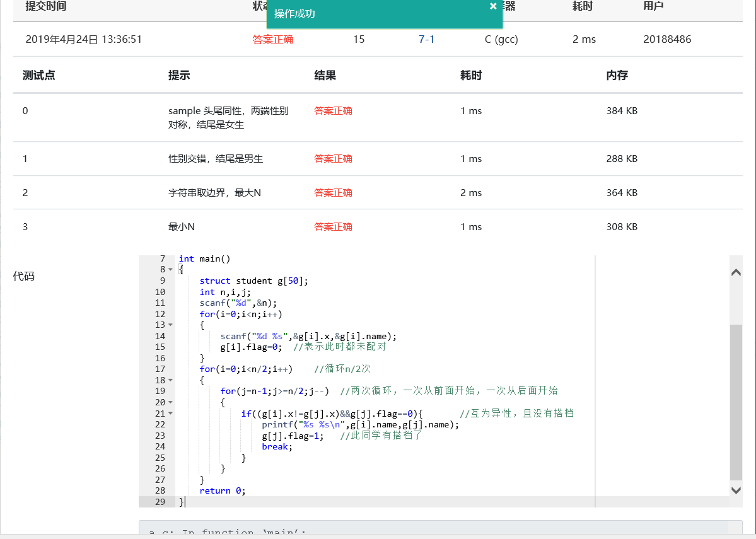Click the 代码 label
Screen dimensions: 756x539
23,276
